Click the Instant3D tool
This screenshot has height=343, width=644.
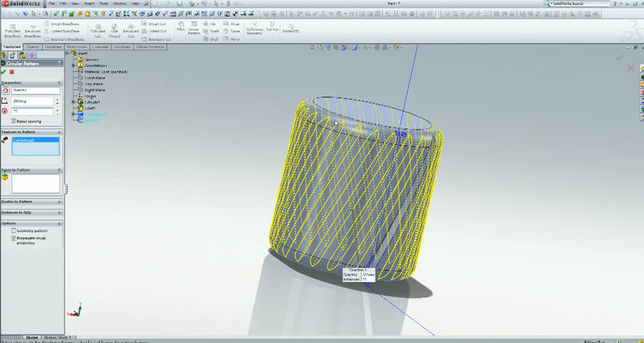pos(290,28)
